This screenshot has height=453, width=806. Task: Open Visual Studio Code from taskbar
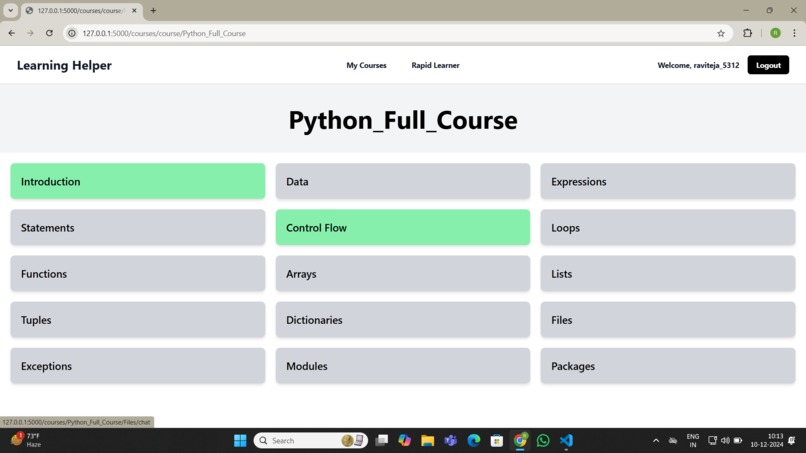point(566,441)
